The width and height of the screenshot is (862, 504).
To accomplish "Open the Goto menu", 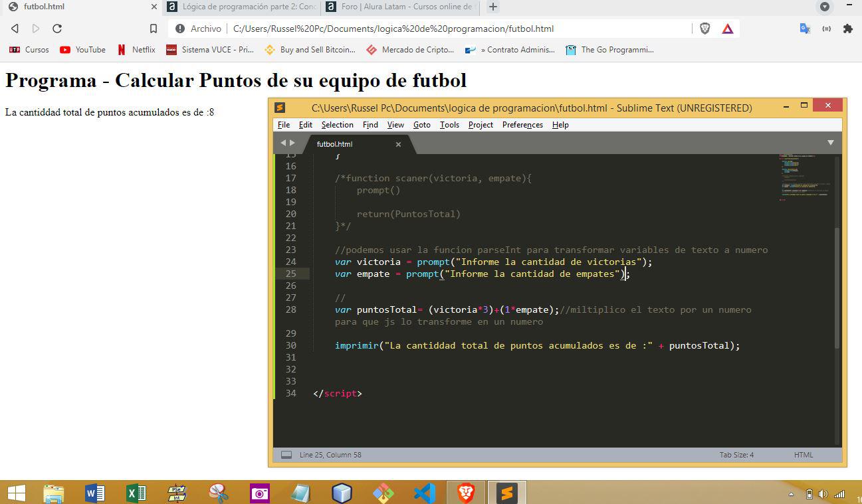I will click(422, 125).
